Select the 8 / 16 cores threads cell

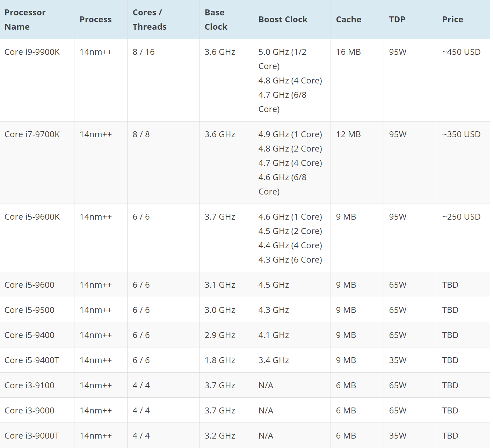(x=144, y=52)
